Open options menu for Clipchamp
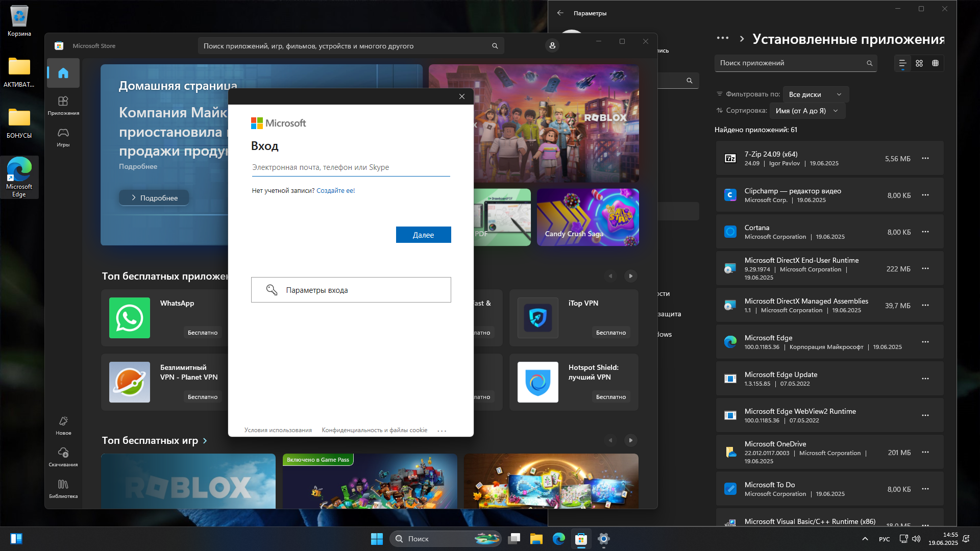Image resolution: width=980 pixels, height=551 pixels. click(x=925, y=195)
